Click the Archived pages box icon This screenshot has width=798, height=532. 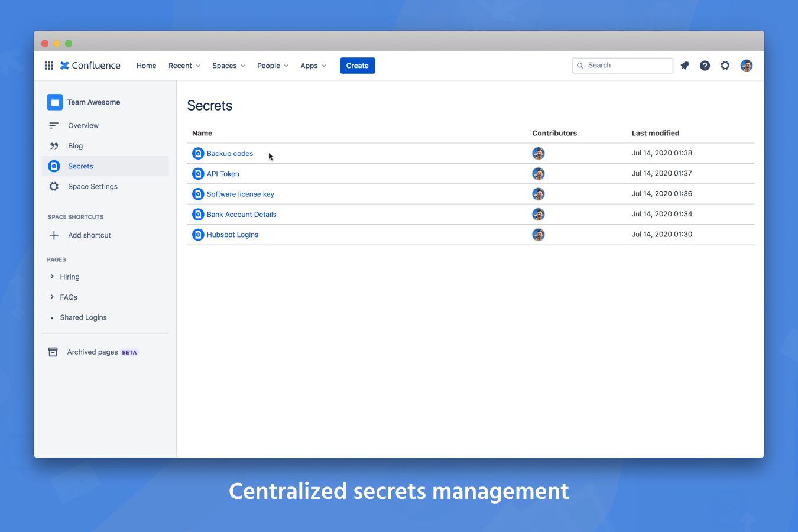(x=53, y=352)
